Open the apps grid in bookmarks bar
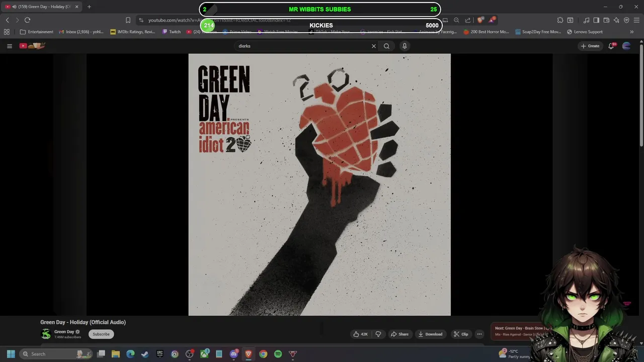Screen dimensions: 644x362 (x=7, y=32)
